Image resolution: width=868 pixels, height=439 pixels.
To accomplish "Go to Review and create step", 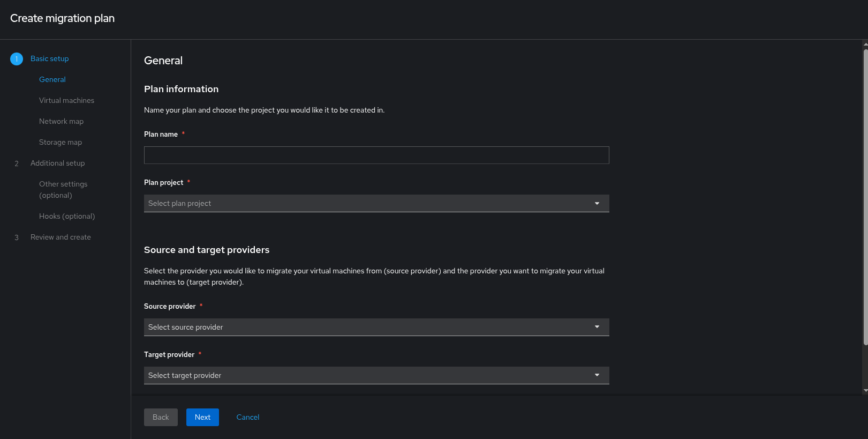I will 61,237.
